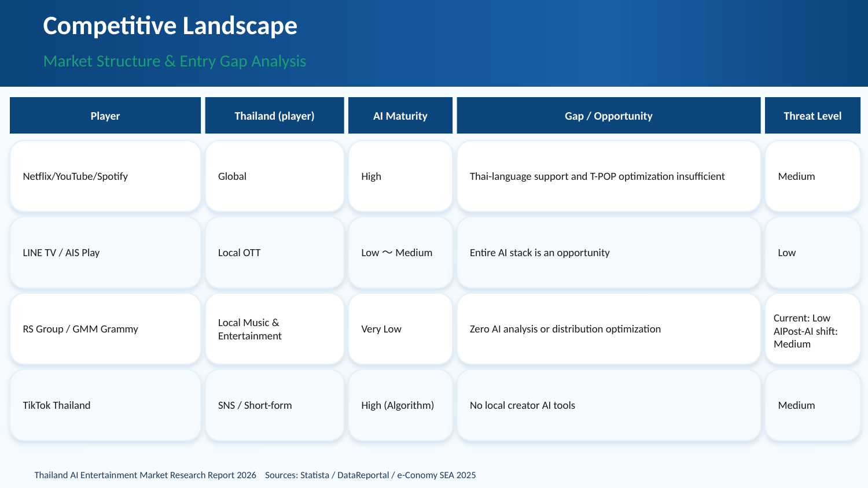868x488 pixels.
Task: Select the 'High' AI maturity cell for Netflix/YouTube/Spotify
Action: pos(400,176)
